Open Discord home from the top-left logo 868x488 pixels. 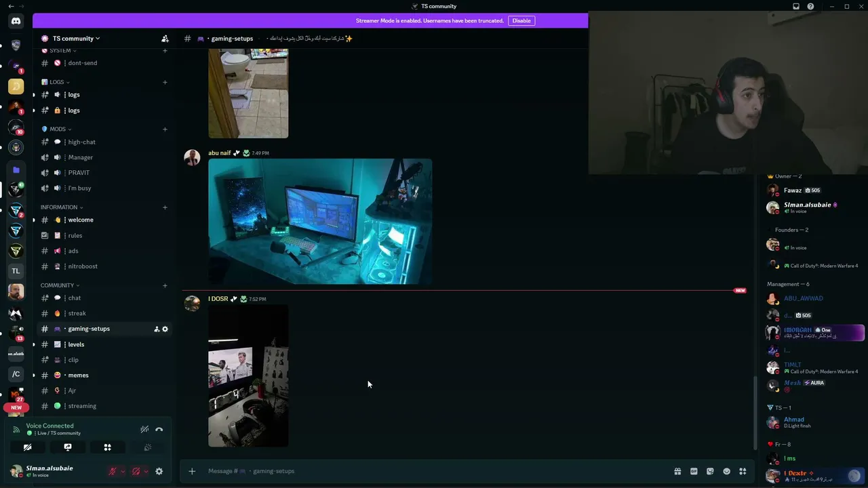[16, 21]
